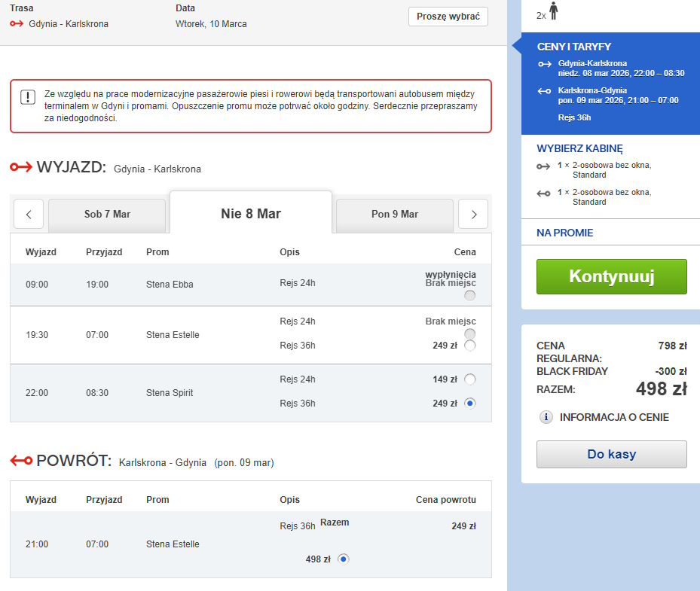The width and height of the screenshot is (700, 591).
Task: Click the passenger person icon
Action: coord(554,11)
